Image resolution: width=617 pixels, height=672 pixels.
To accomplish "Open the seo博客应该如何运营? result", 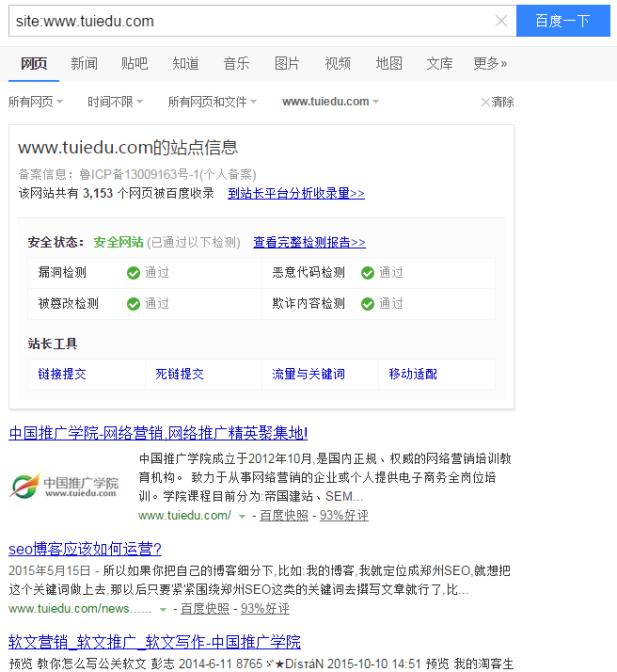I will click(x=85, y=549).
